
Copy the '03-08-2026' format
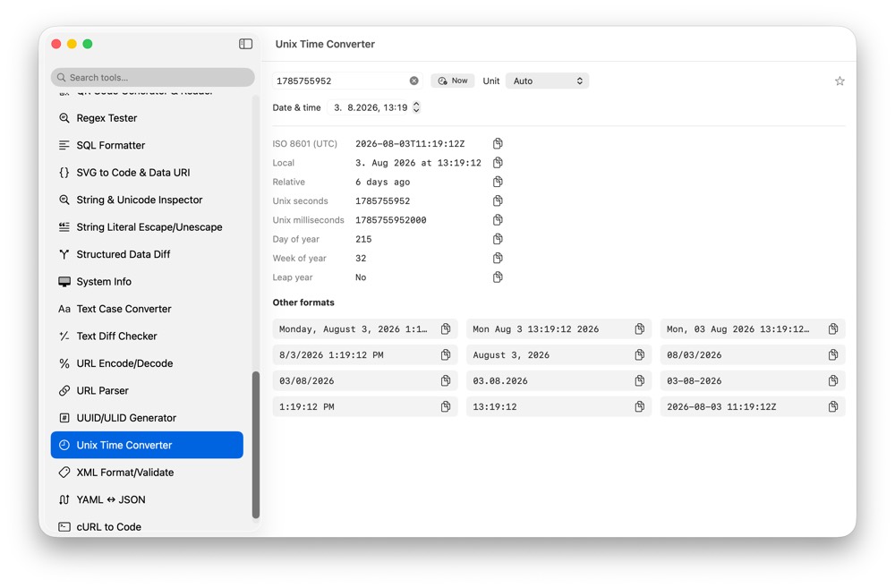[x=832, y=380]
